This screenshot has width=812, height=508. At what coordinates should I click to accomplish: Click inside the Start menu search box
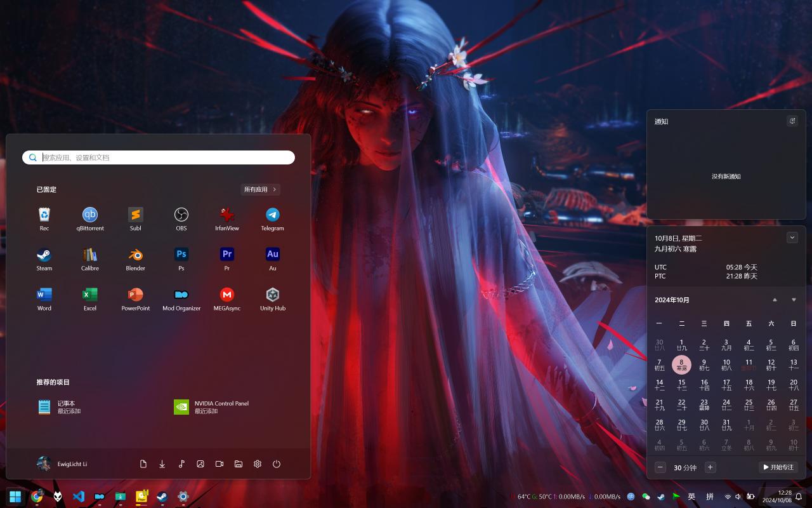159,157
